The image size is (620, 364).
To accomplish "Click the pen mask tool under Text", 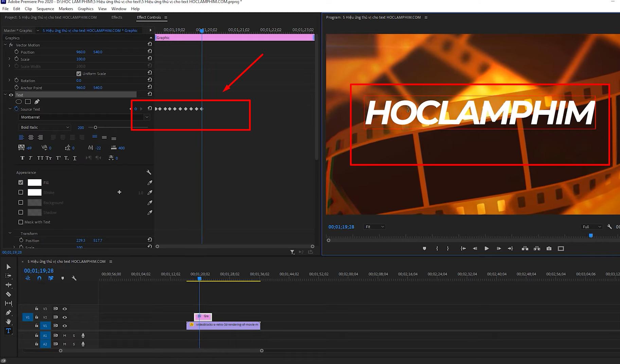I will (37, 102).
